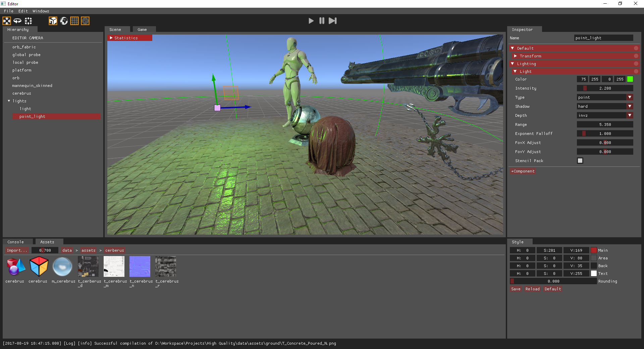
Task: Open the Shadow type dropdown
Action: click(604, 106)
